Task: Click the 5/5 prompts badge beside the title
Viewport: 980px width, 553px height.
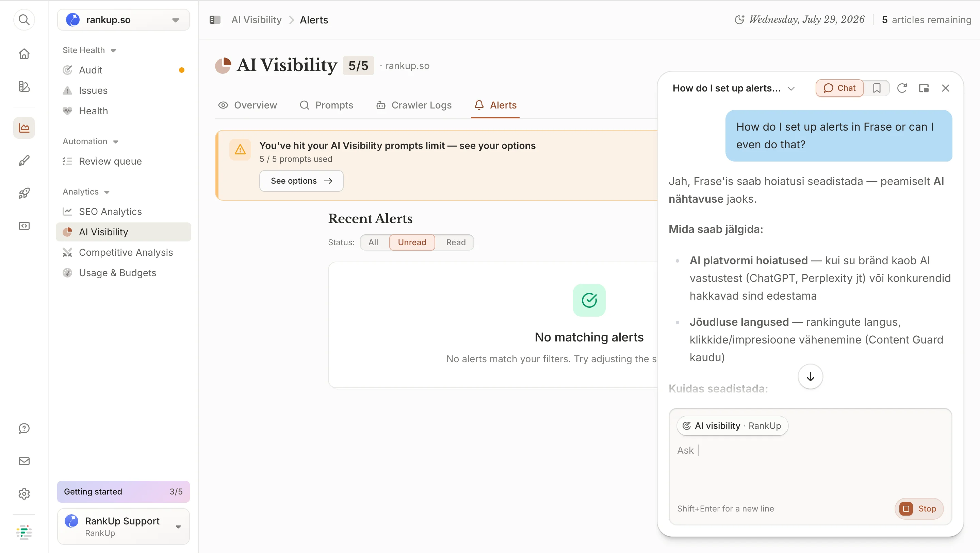Action: 358,66
